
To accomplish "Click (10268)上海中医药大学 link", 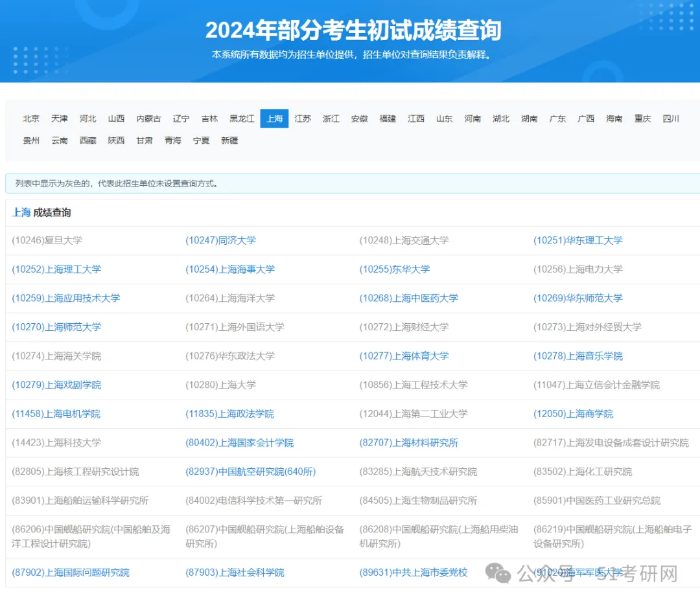I will pyautogui.click(x=409, y=299).
